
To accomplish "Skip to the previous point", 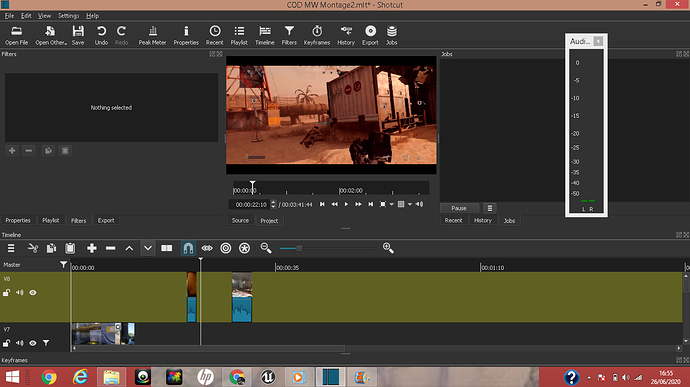I will point(322,204).
